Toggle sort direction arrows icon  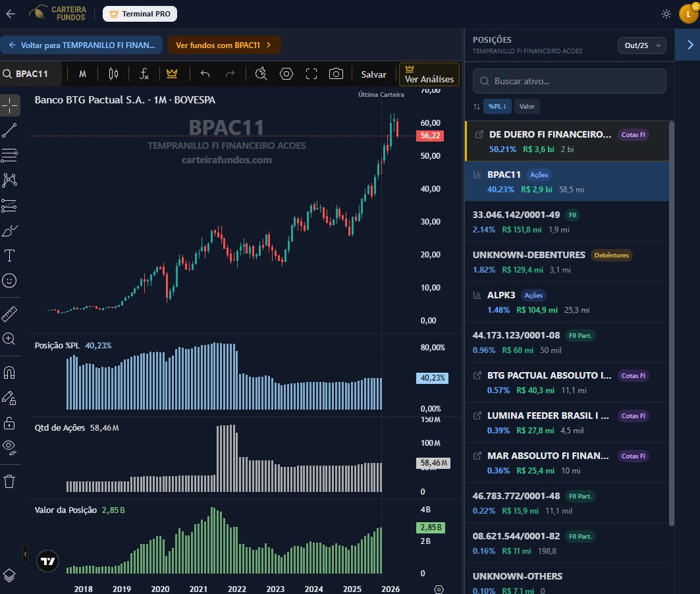[476, 107]
